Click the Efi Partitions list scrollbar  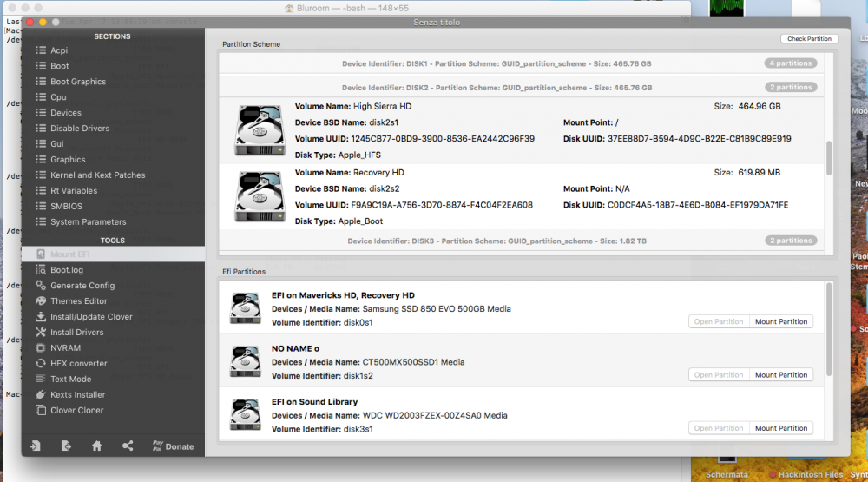[x=829, y=329]
